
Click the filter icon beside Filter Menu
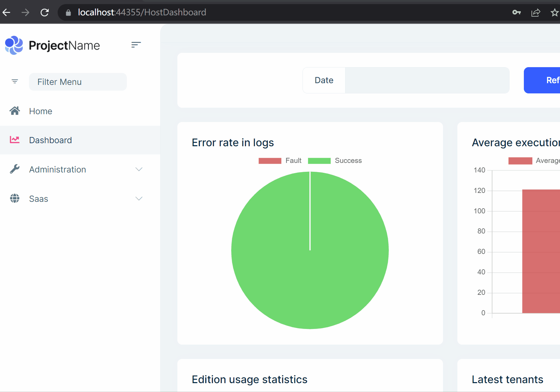coord(15,81)
